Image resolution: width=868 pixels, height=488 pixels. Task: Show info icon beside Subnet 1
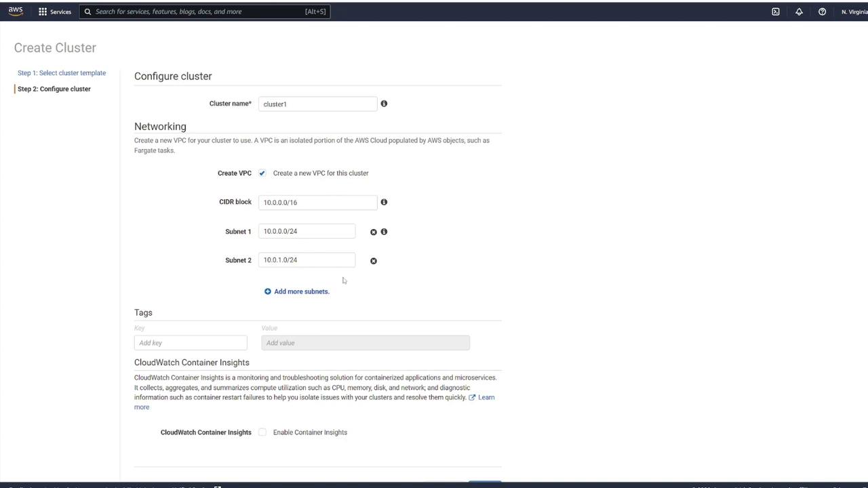pos(384,232)
